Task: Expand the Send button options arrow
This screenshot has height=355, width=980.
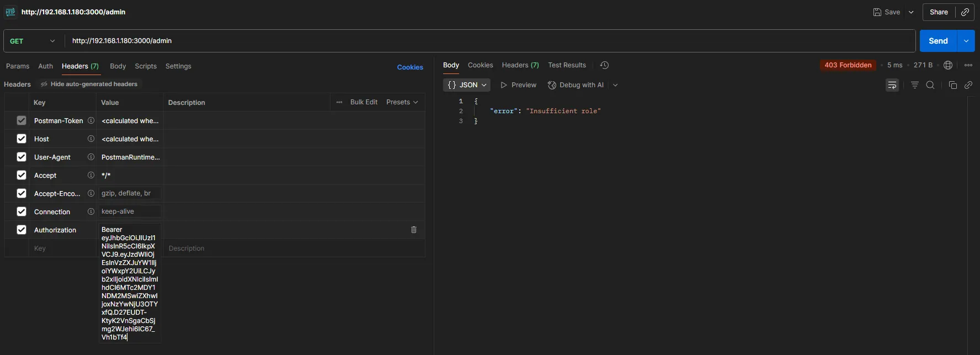Action: (966, 41)
